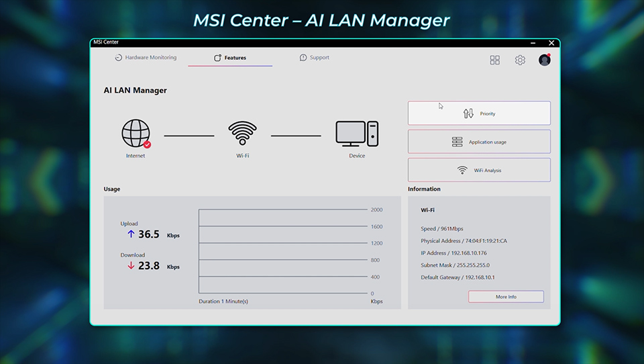
Task: Click the More Info button
Action: (x=506, y=297)
